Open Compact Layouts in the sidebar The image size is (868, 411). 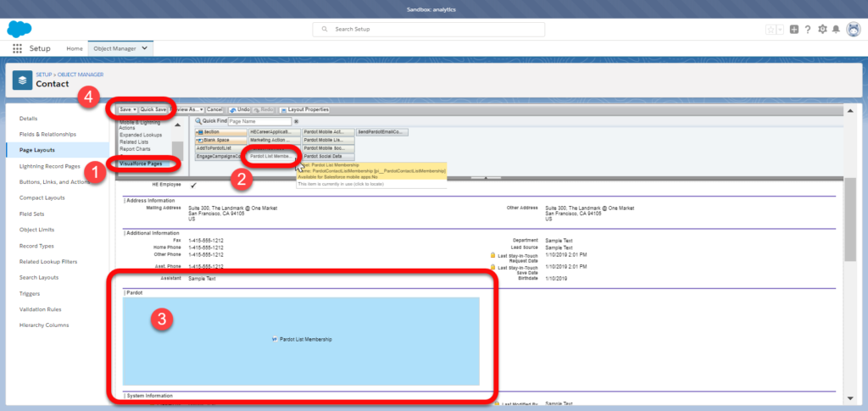[42, 197]
